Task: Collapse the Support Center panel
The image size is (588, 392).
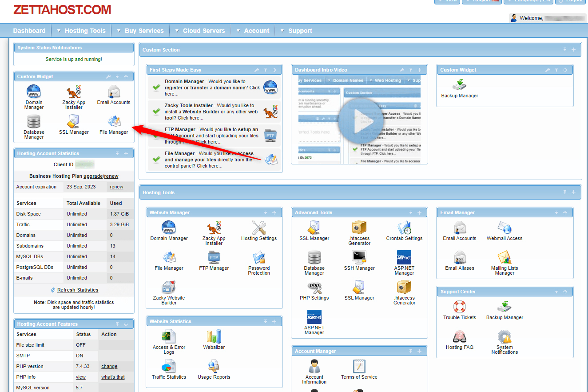Action: coord(556,292)
